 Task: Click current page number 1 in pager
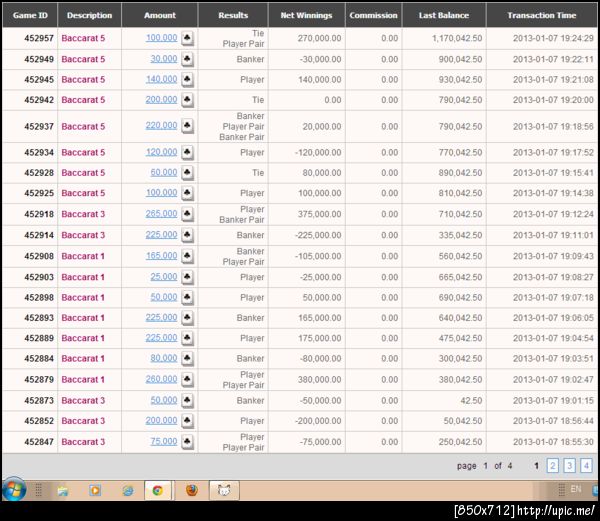click(x=536, y=466)
